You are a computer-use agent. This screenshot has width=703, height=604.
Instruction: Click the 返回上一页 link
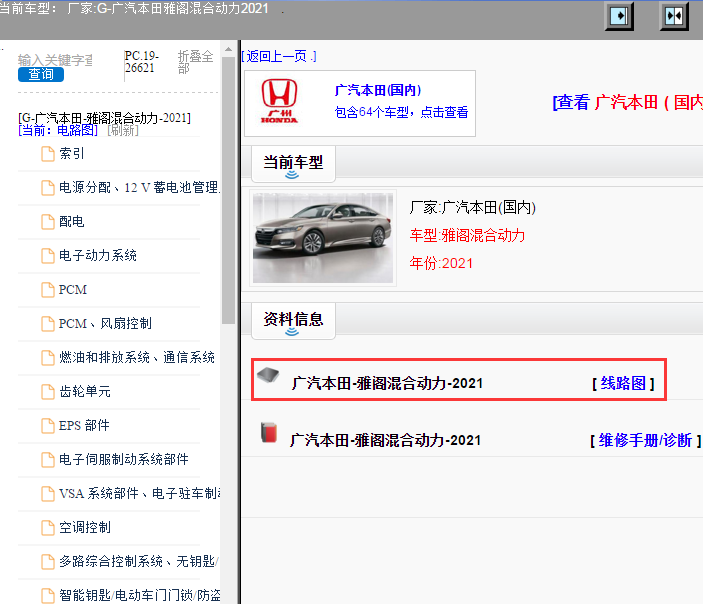[x=278, y=56]
